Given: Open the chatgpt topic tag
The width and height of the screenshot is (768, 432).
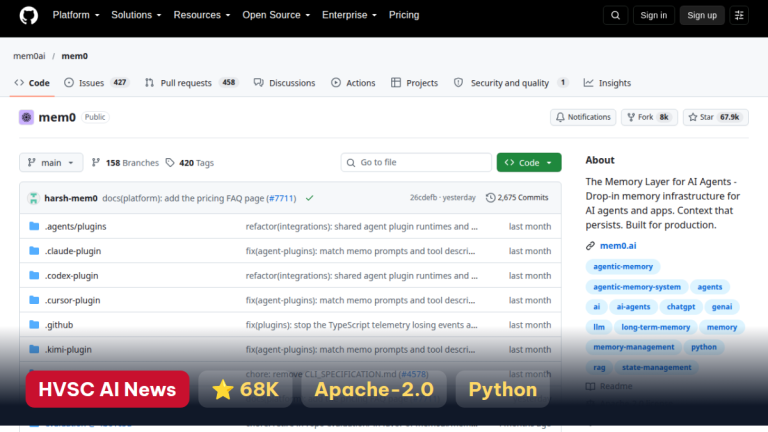Looking at the screenshot, I should point(681,307).
